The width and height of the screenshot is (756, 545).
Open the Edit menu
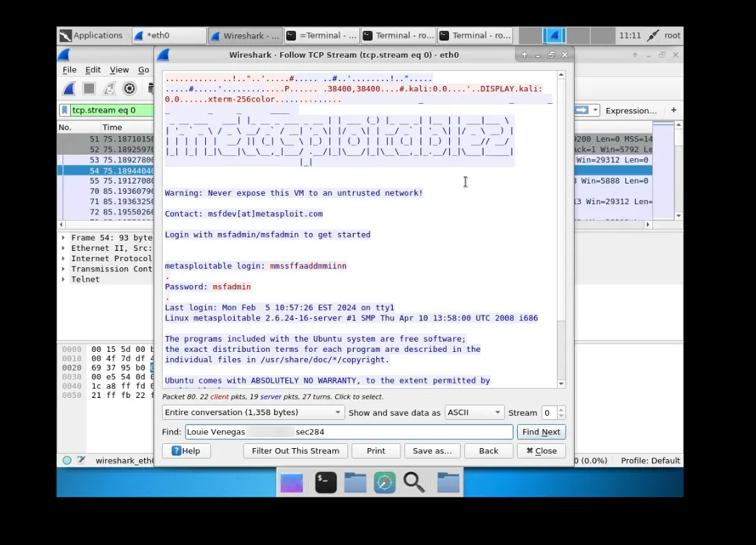click(x=93, y=69)
